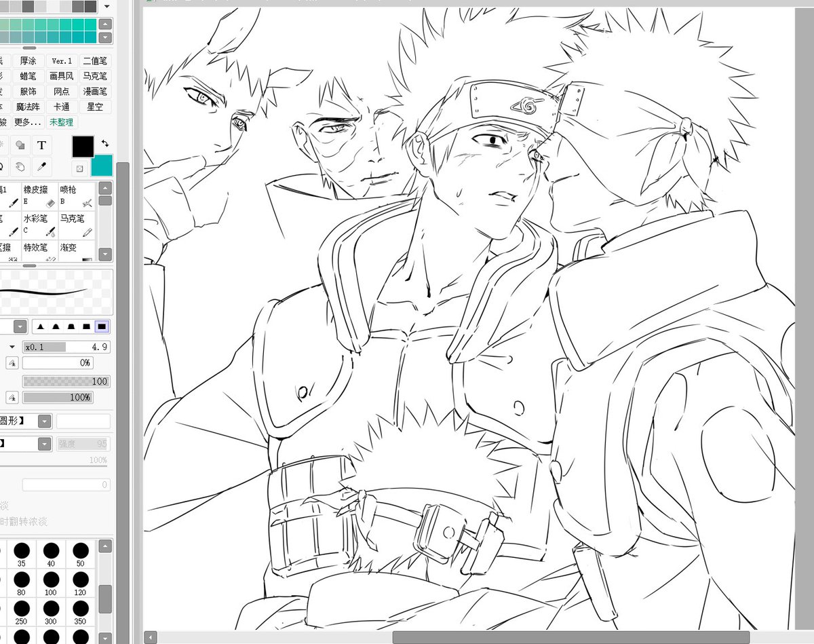The height and width of the screenshot is (644, 814).
Task: Select the Eyedropper color picker tool
Action: pyautogui.click(x=41, y=166)
